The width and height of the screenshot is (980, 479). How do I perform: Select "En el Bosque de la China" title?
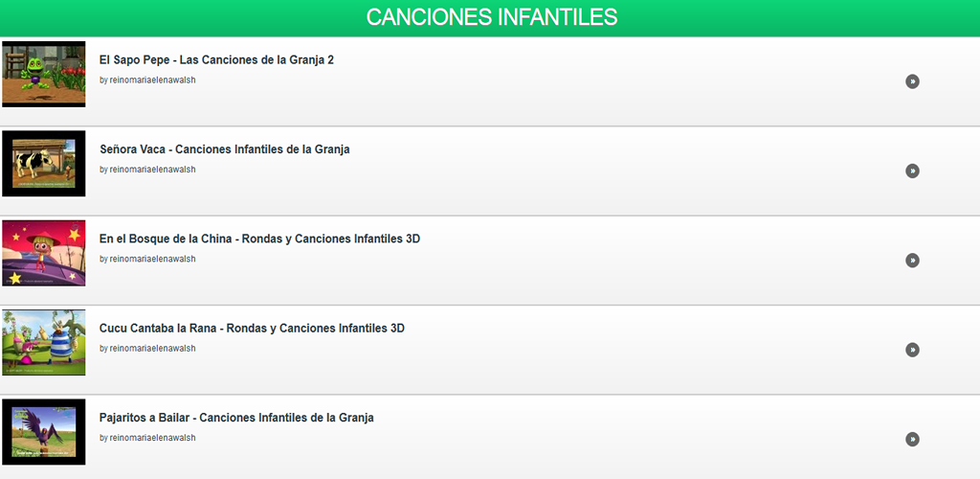259,239
